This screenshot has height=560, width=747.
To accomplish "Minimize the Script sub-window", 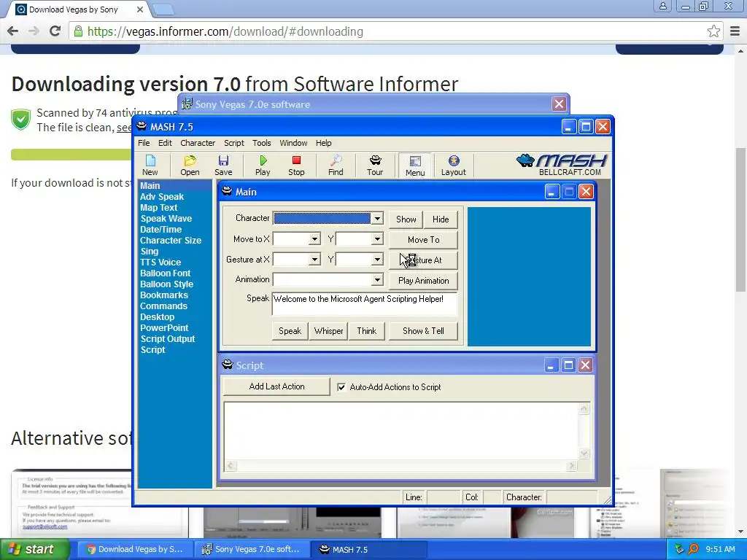I will [x=551, y=365].
